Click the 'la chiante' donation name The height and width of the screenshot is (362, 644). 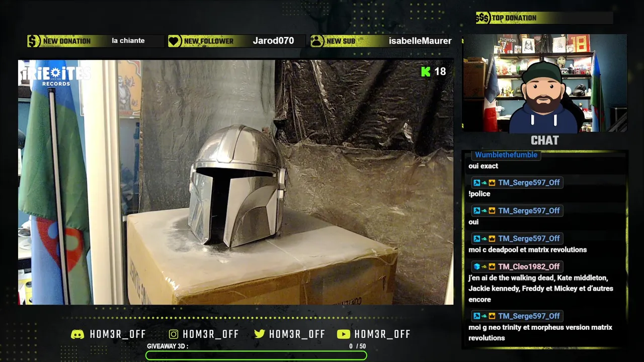pyautogui.click(x=128, y=41)
